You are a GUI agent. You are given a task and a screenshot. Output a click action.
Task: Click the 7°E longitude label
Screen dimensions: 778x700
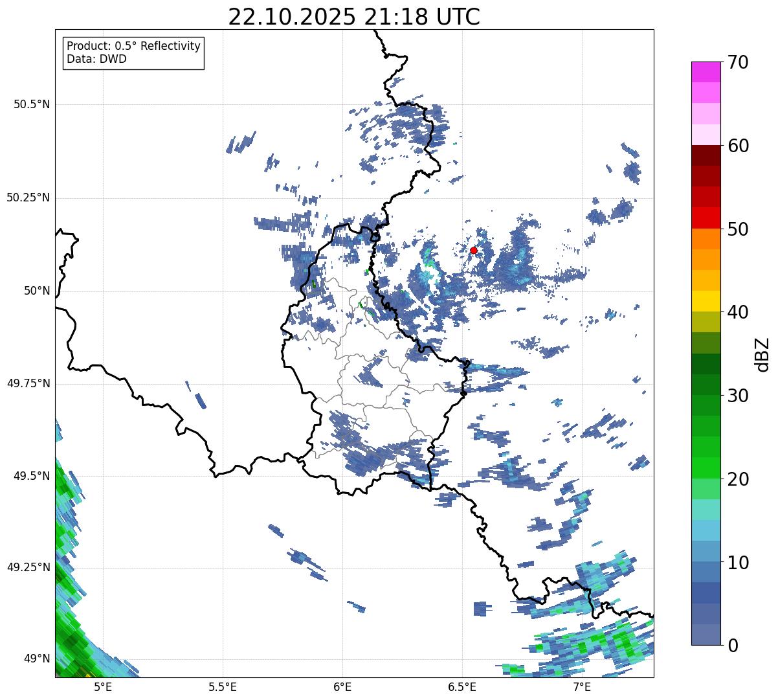coord(582,687)
